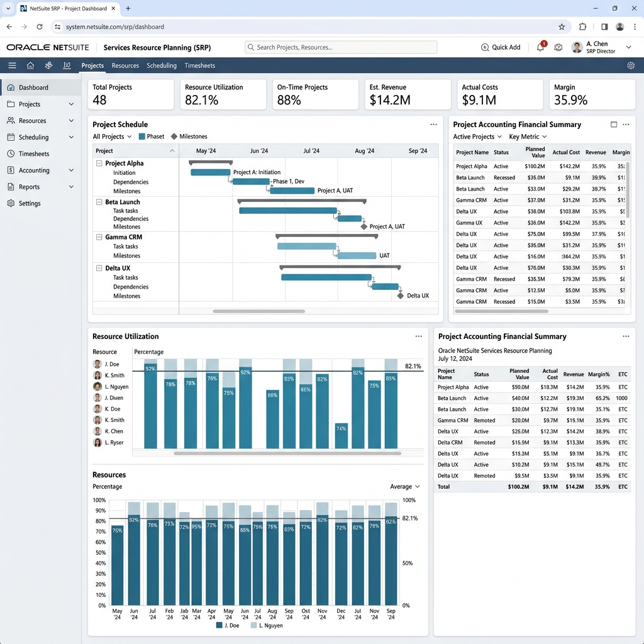The width and height of the screenshot is (644, 644).
Task: Click the Est. Revenue $14.2M card
Action: (408, 94)
